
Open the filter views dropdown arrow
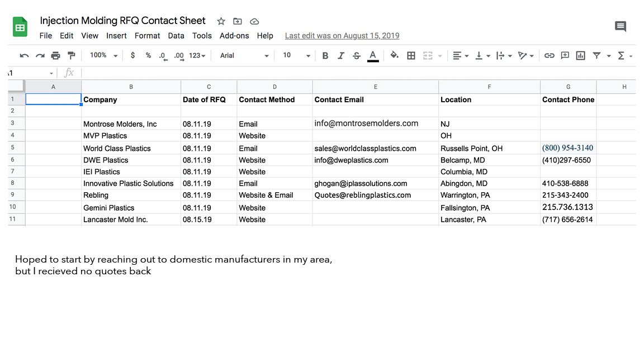pos(609,56)
